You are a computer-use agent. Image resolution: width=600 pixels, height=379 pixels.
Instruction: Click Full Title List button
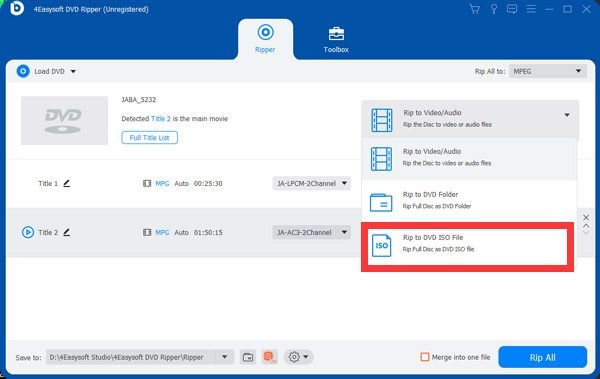click(x=150, y=137)
